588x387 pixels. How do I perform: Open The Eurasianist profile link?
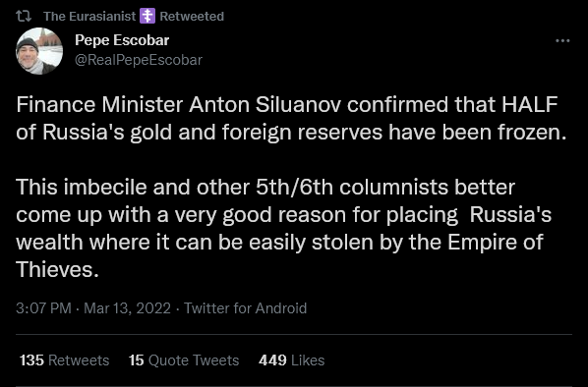tap(89, 16)
